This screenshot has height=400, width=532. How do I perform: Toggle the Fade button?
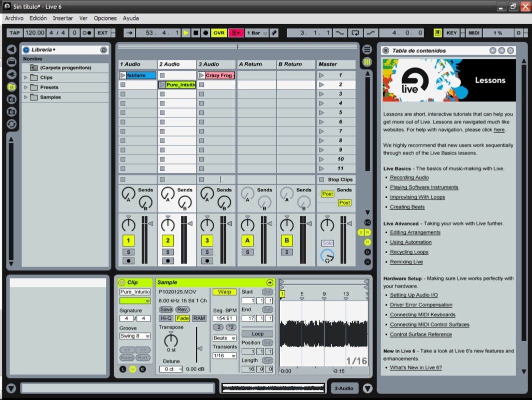click(182, 318)
